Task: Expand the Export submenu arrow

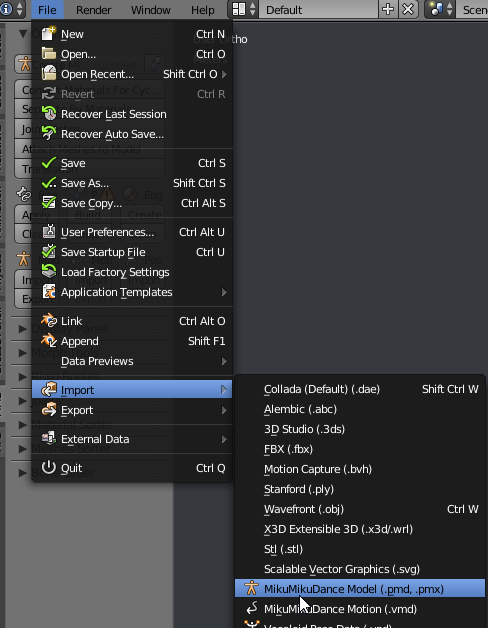Action: tap(224, 410)
